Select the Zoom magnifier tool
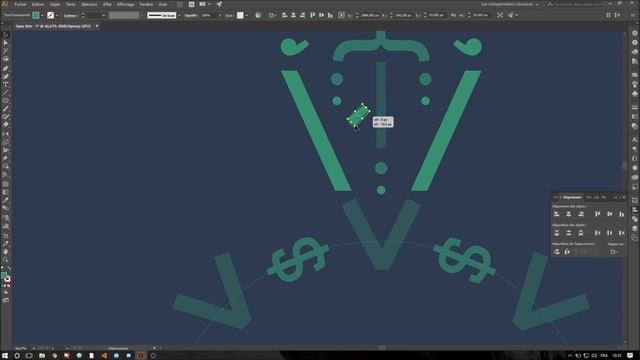This screenshot has width=640, height=360. [x=6, y=260]
